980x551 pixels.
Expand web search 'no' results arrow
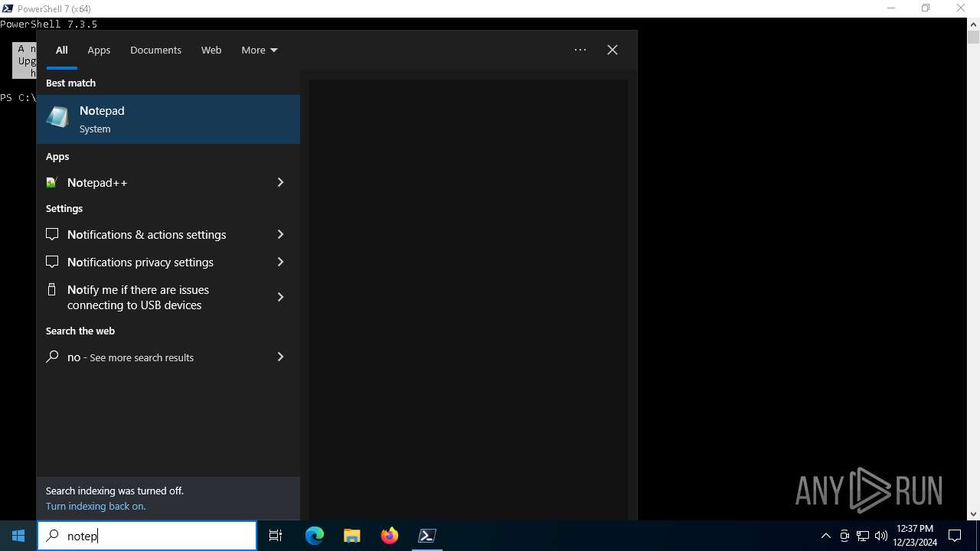click(x=280, y=357)
